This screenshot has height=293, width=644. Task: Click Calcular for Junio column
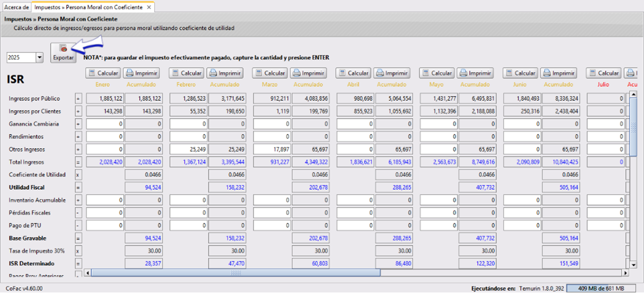[520, 73]
